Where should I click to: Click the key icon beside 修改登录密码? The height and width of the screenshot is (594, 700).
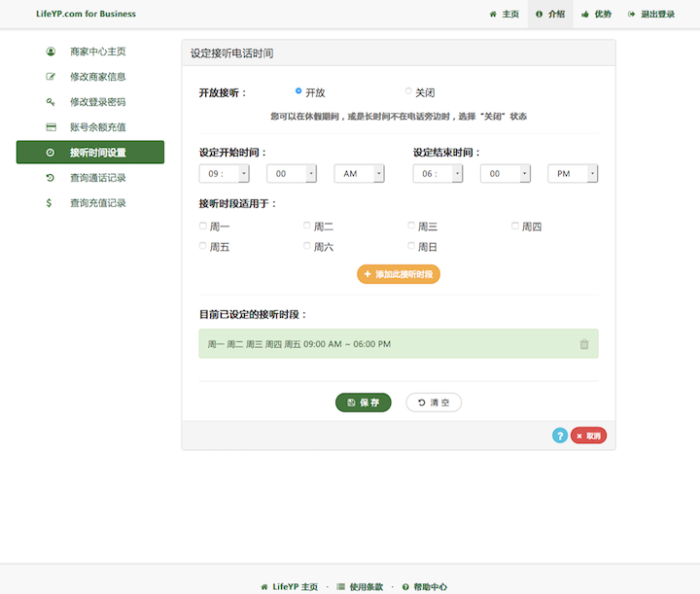pos(51,102)
